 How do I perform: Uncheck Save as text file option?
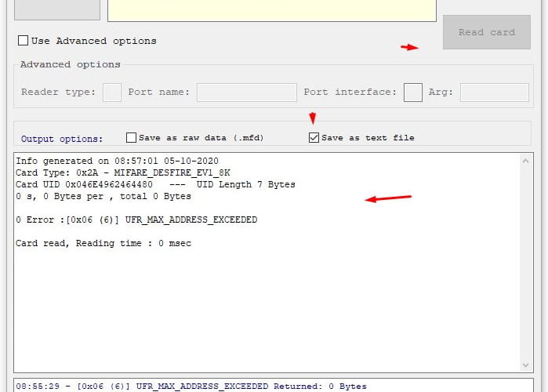click(x=314, y=138)
